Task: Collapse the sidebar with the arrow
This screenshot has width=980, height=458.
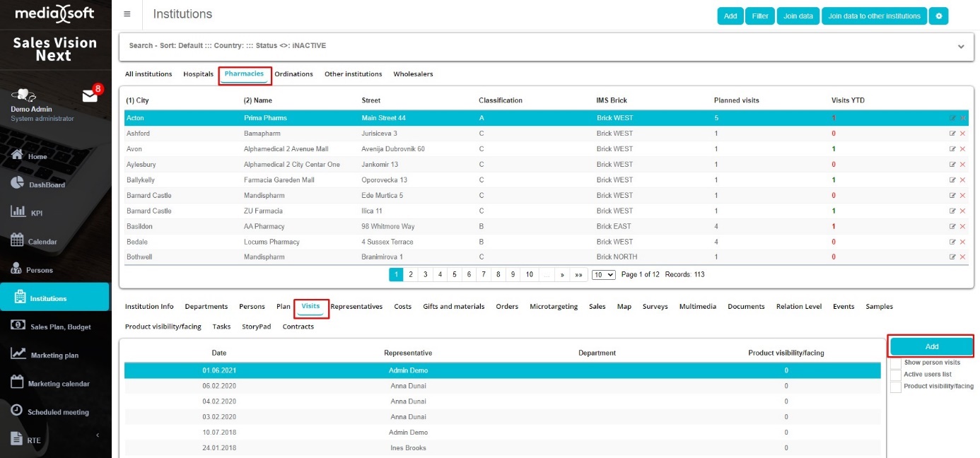Action: [98, 435]
